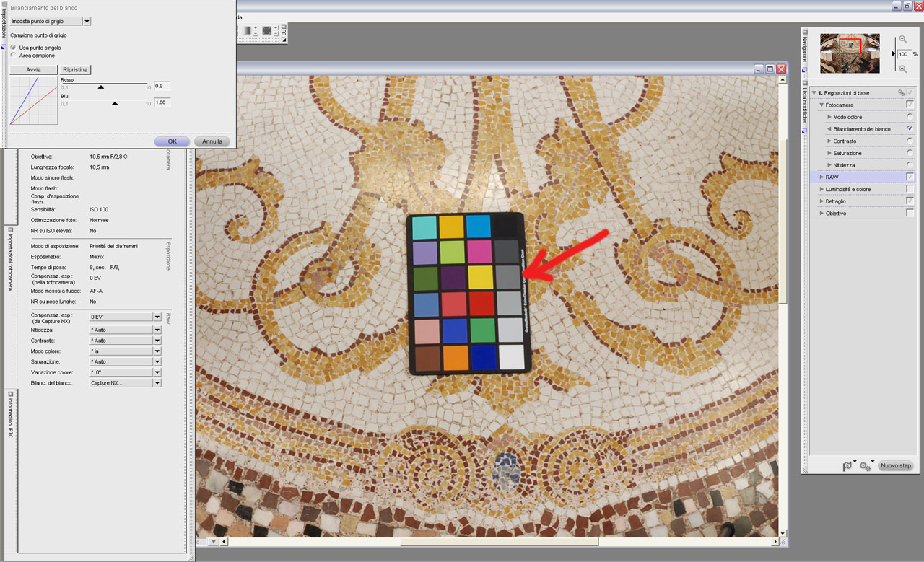The image size is (924, 562).
Task: Click the zoom in magnifier in Navigatore
Action: tap(903, 40)
